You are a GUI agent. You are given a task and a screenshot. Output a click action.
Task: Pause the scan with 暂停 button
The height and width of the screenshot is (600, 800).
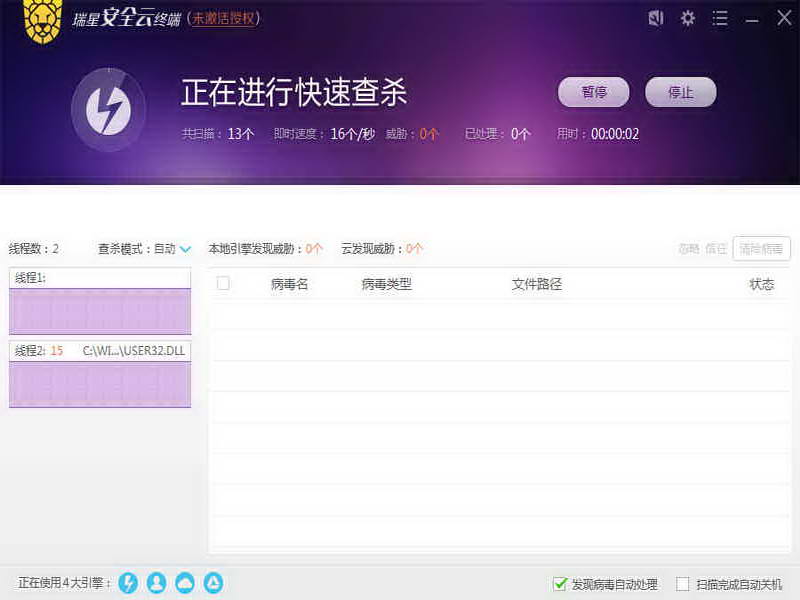593,92
